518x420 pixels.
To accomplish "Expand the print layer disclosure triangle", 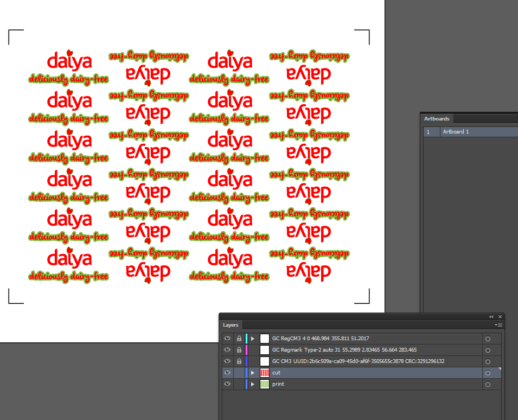I will point(253,384).
